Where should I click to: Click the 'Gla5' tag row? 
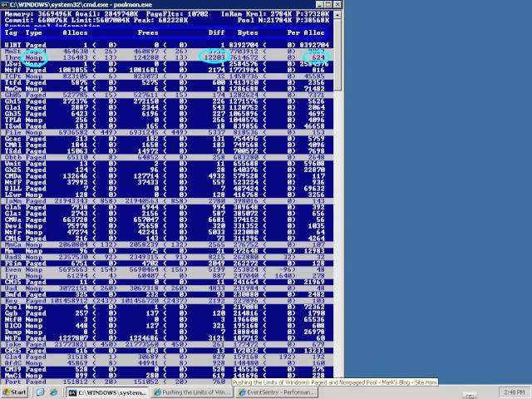click(166, 207)
